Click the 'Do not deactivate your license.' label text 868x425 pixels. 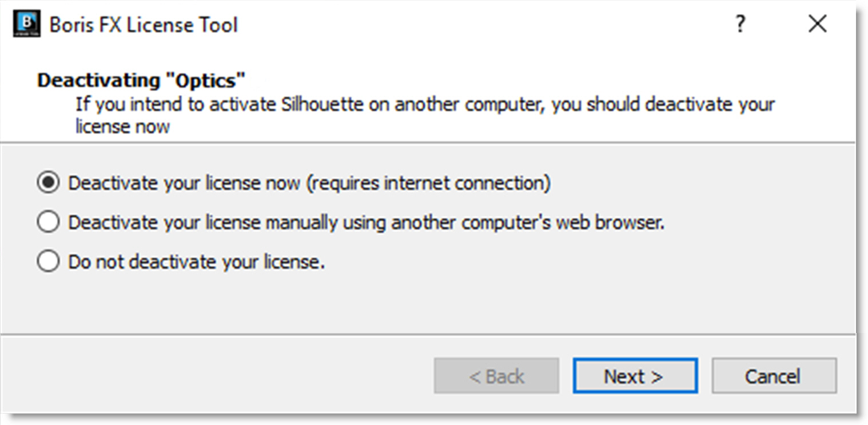pyautogui.click(x=196, y=262)
